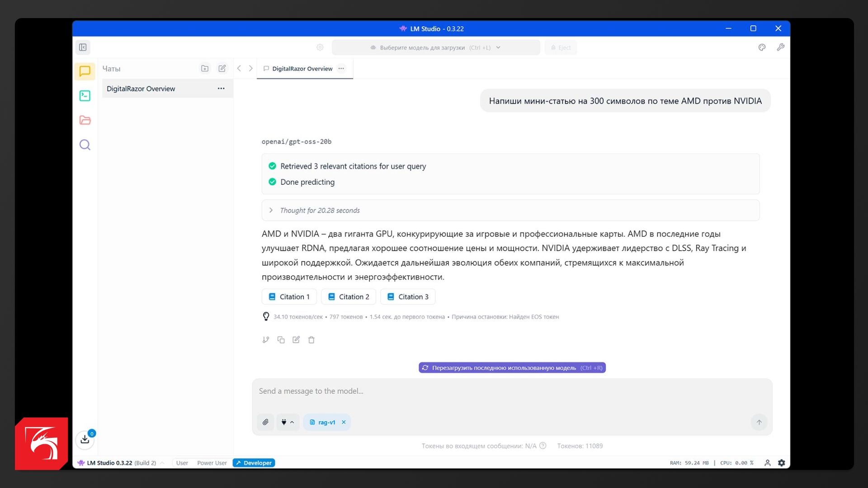868x488 pixels.
Task: Delete the assistant message with trash icon
Action: point(311,340)
